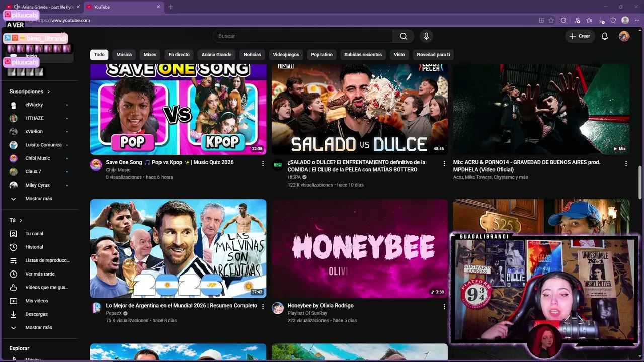The width and height of the screenshot is (644, 362).
Task: Select the Música filter chip
Action: pos(124,55)
